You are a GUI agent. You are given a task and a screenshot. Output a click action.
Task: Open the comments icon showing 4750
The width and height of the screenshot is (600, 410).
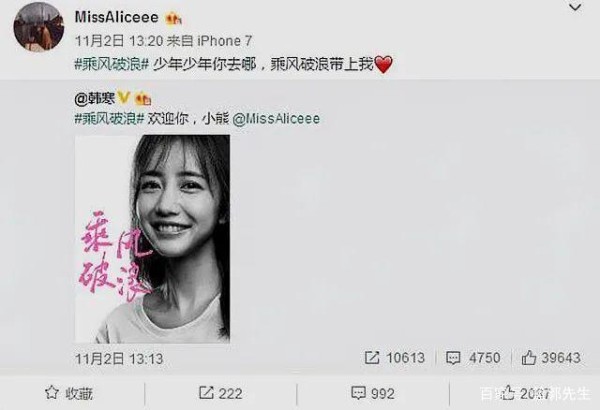[x=473, y=358]
